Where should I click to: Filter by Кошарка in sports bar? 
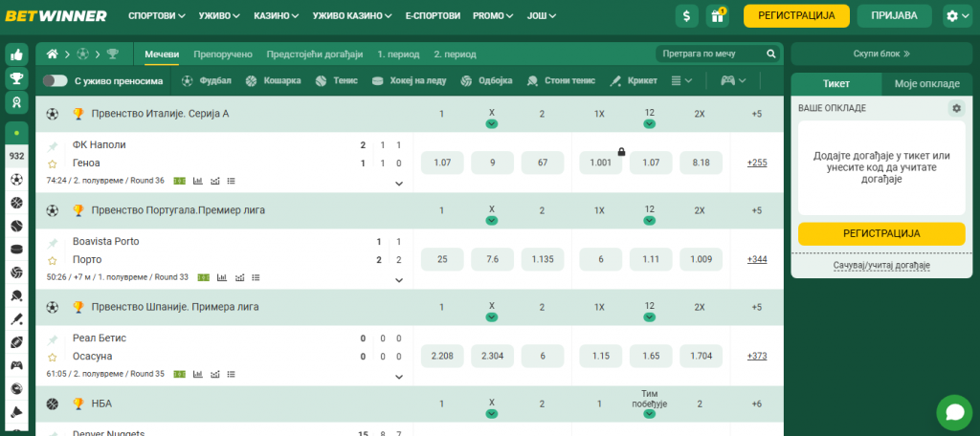coord(273,80)
